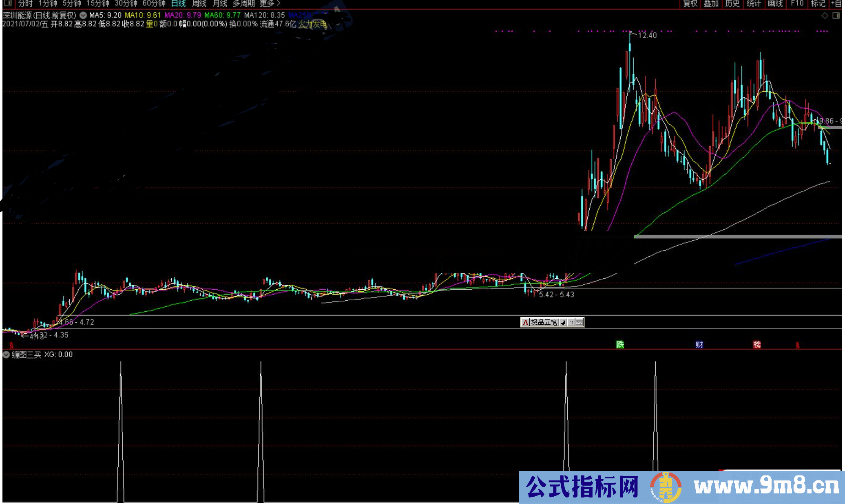Click the IME soft keyboard icon
Viewport: 845px width, 504px height.
[x=580, y=322]
